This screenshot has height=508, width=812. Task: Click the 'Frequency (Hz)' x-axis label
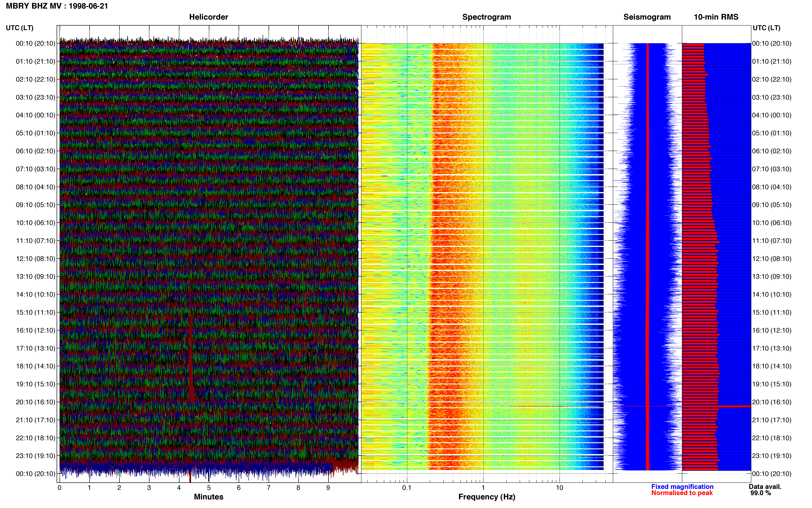(487, 497)
